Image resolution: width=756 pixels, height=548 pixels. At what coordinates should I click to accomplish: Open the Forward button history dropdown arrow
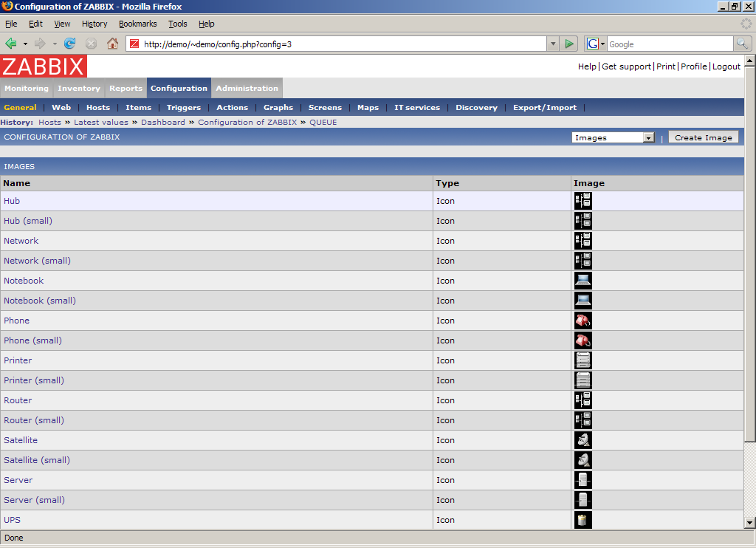55,44
